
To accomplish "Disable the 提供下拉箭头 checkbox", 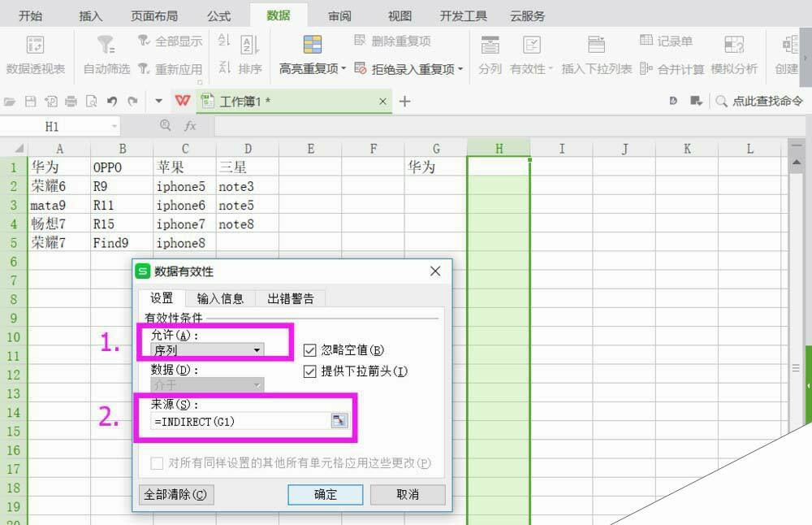I will click(309, 372).
